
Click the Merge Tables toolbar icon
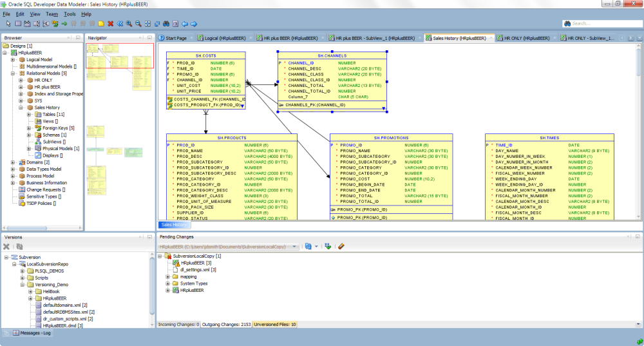coord(46,24)
